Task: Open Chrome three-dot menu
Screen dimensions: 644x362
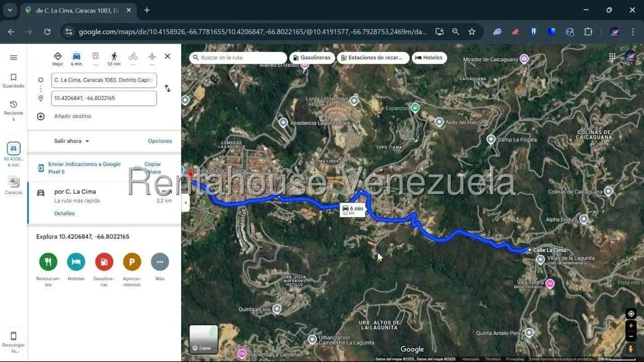Action: 633,32
